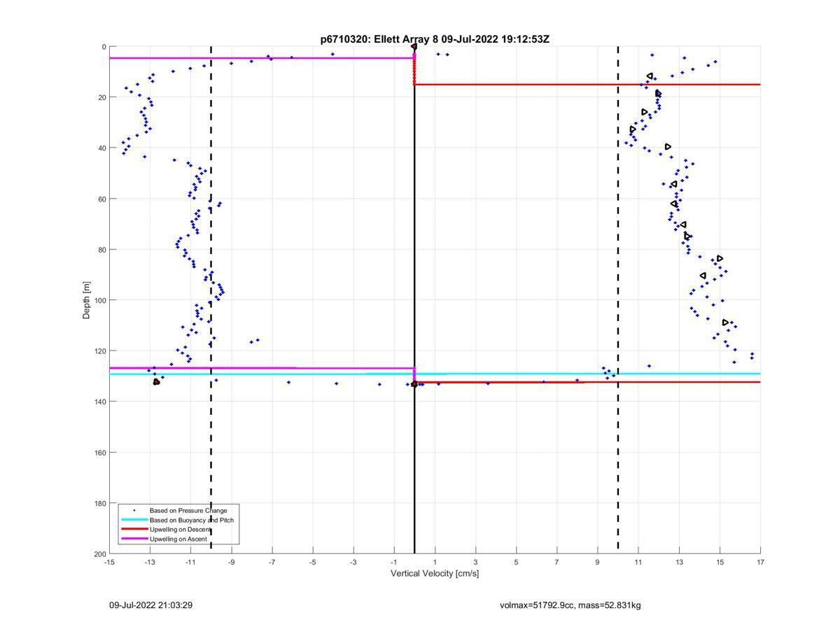Click x-axis tick label '-5'
The image size is (840, 622).
[312, 562]
